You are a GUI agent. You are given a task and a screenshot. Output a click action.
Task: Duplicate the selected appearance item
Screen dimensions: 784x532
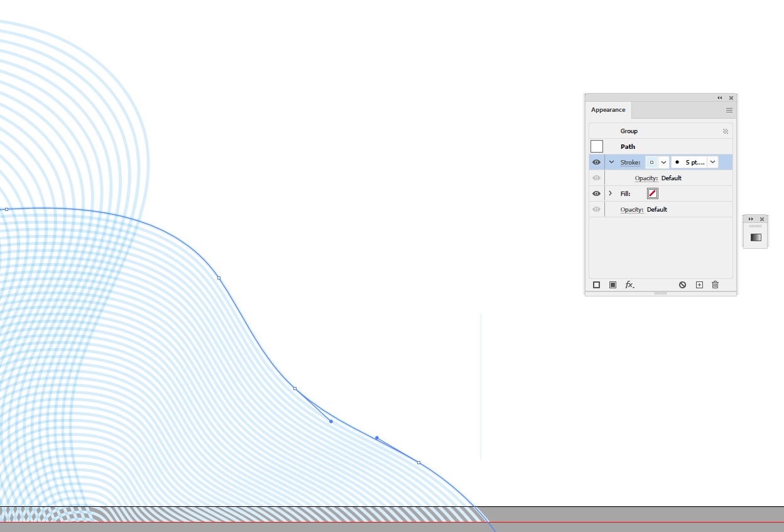699,285
